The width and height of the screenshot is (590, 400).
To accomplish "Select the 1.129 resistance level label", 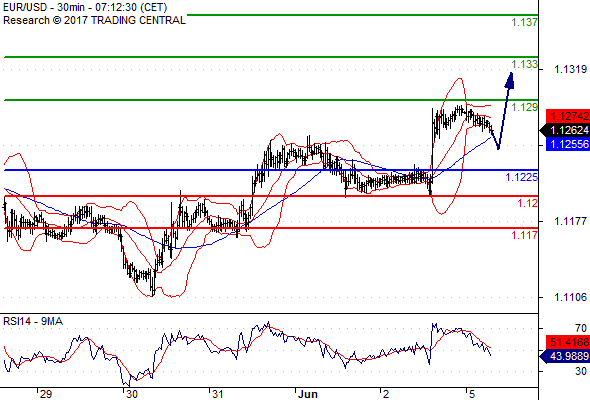I will 525,107.
